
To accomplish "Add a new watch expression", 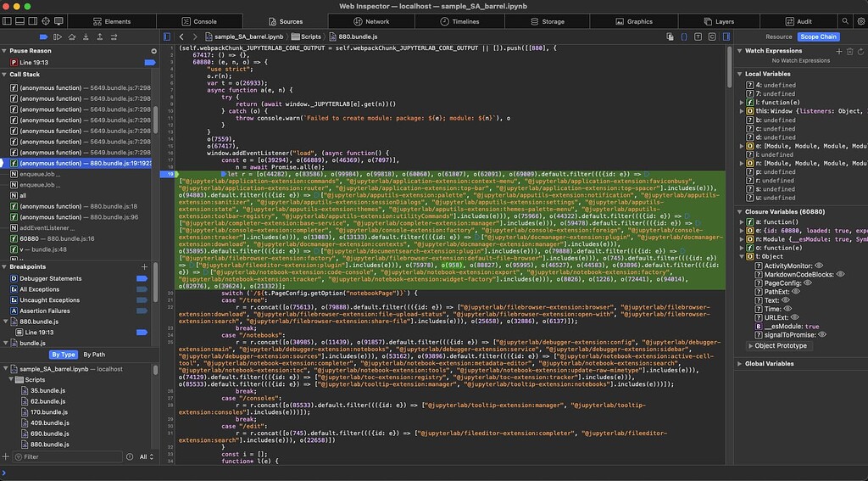I will [x=838, y=51].
